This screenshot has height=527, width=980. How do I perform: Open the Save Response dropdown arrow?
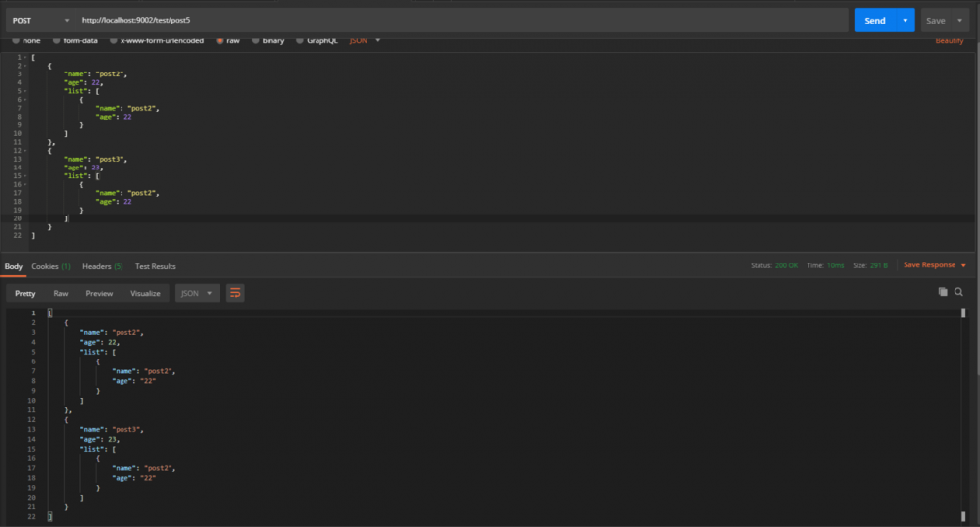tap(963, 266)
